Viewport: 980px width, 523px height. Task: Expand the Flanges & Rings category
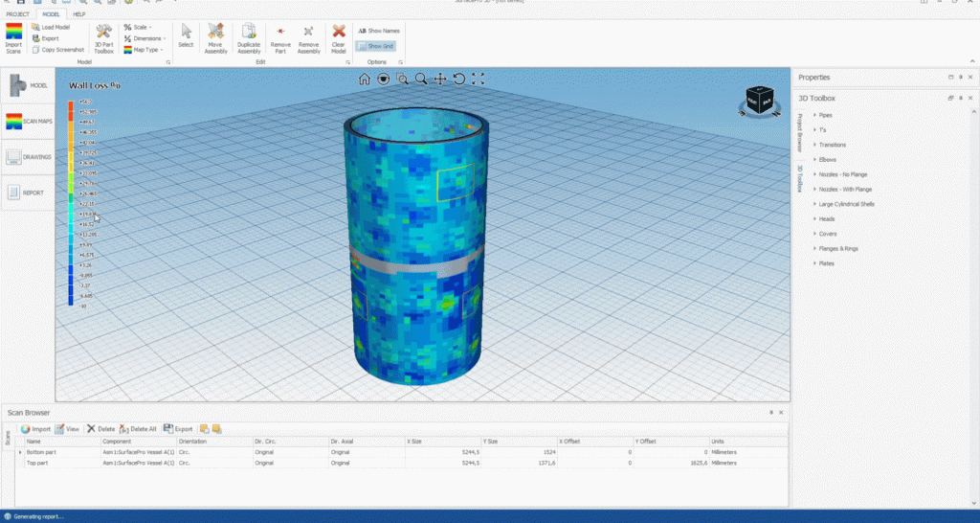point(838,248)
